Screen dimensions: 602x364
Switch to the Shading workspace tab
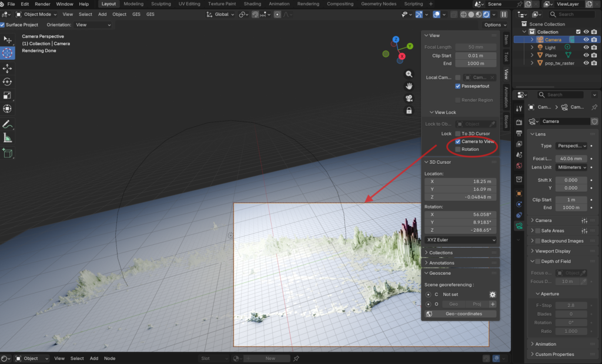click(252, 4)
